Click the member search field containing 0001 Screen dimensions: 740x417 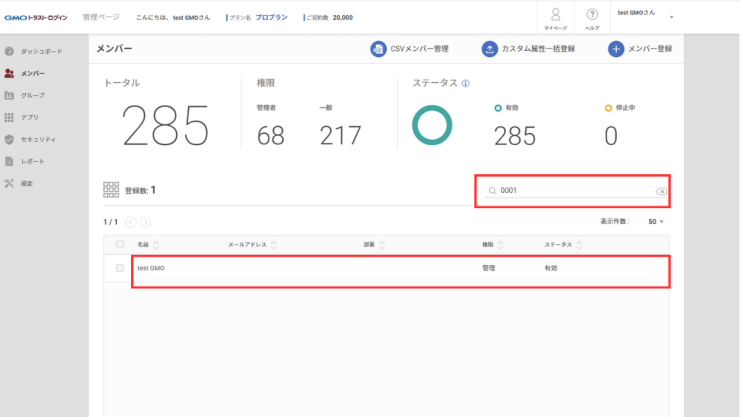570,190
